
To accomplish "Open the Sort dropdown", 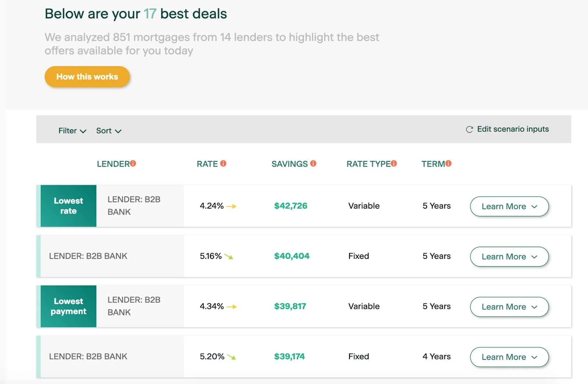I will 108,131.
